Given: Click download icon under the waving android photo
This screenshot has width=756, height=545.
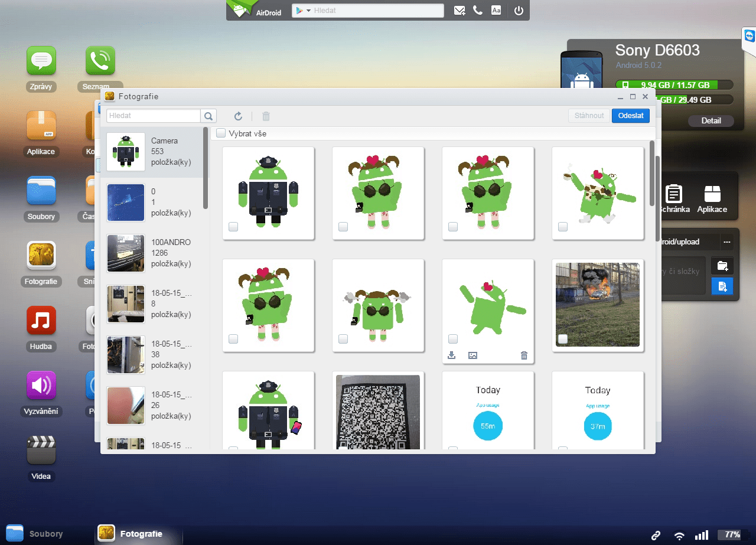Looking at the screenshot, I should coord(452,355).
